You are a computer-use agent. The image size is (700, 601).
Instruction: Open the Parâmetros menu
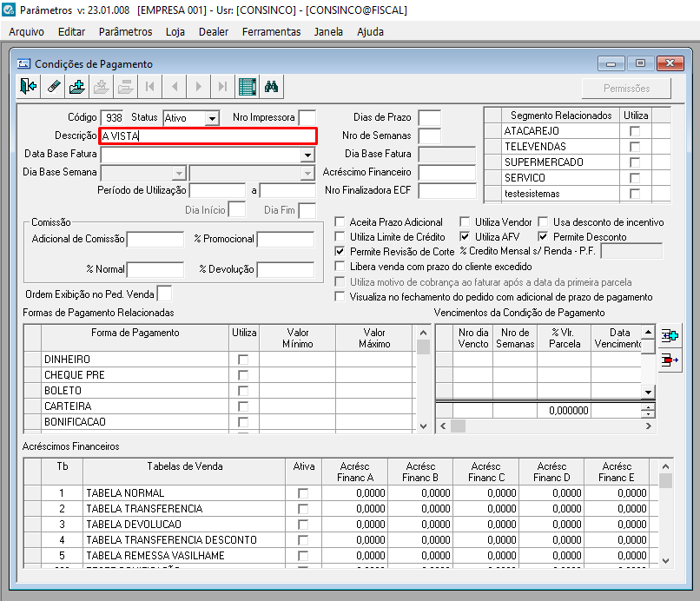click(125, 32)
